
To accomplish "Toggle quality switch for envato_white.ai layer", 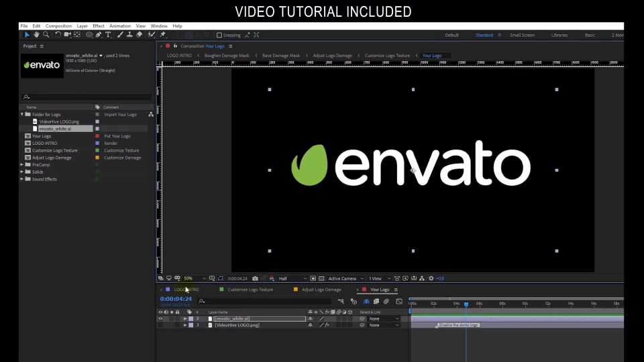I will pyautogui.click(x=321, y=318).
